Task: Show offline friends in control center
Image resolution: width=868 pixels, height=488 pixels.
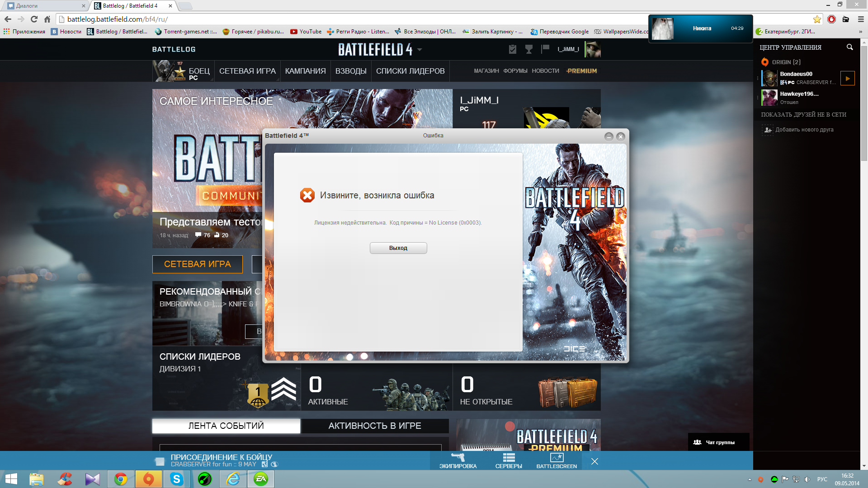Action: (803, 115)
